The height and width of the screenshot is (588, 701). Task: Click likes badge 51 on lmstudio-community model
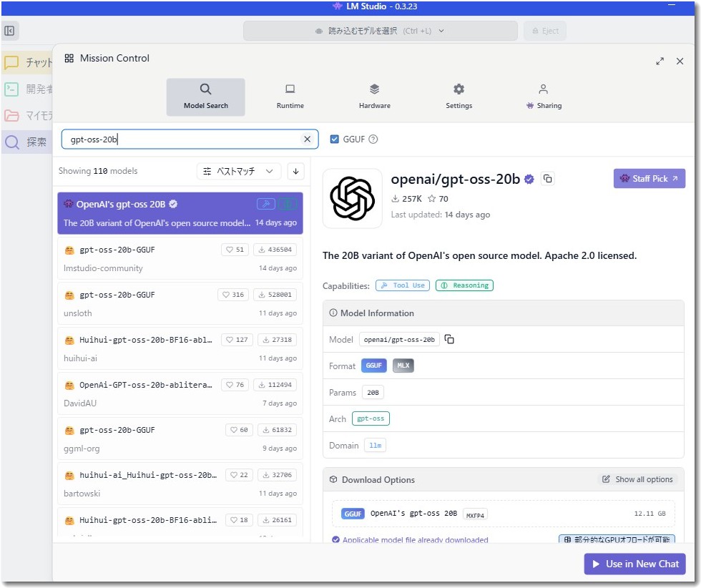click(x=235, y=250)
